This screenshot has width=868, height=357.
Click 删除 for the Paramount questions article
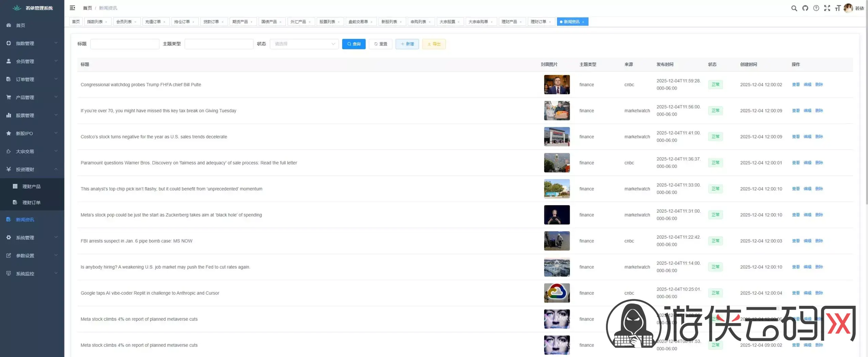(x=819, y=163)
